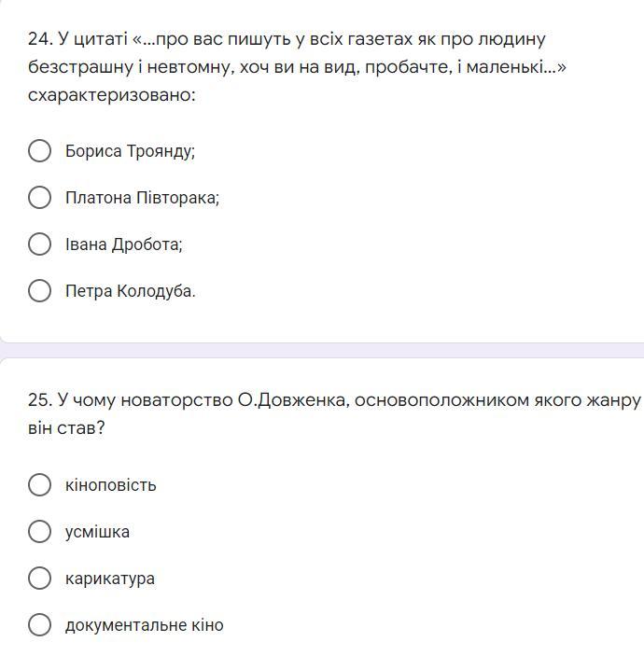Image resolution: width=644 pixels, height=656 pixels.
Task: Click the gap between question cards
Action: click(x=322, y=350)
